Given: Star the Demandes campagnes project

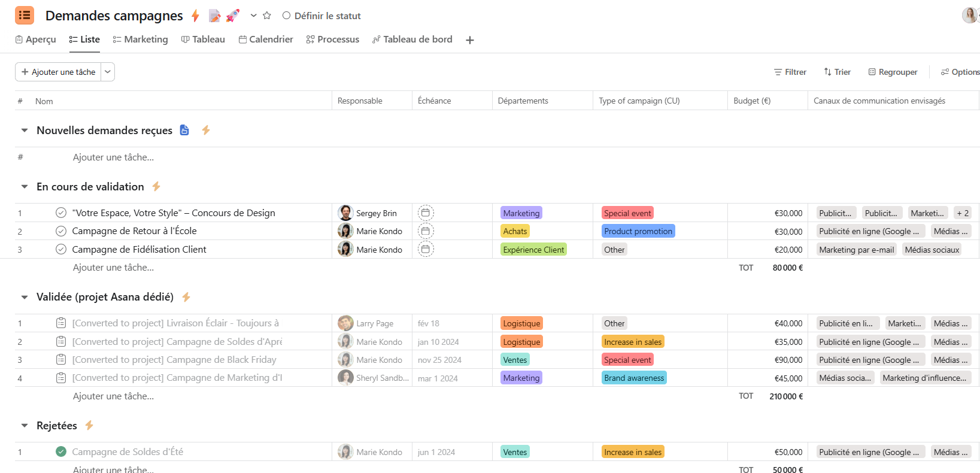Looking at the screenshot, I should click(267, 16).
